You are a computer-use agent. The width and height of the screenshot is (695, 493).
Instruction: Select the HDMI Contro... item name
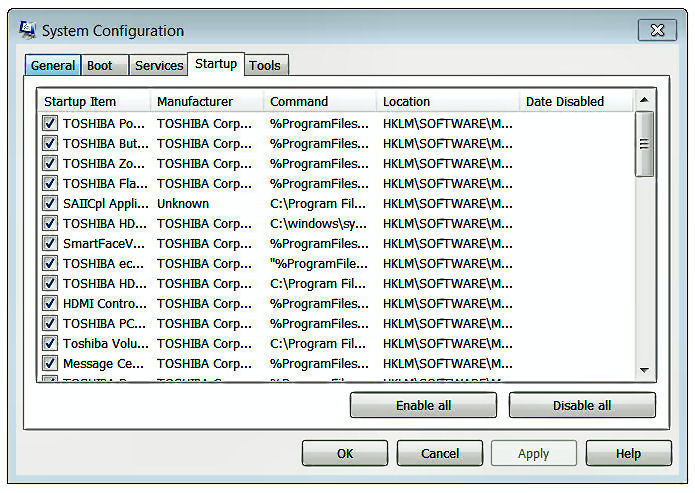click(105, 304)
